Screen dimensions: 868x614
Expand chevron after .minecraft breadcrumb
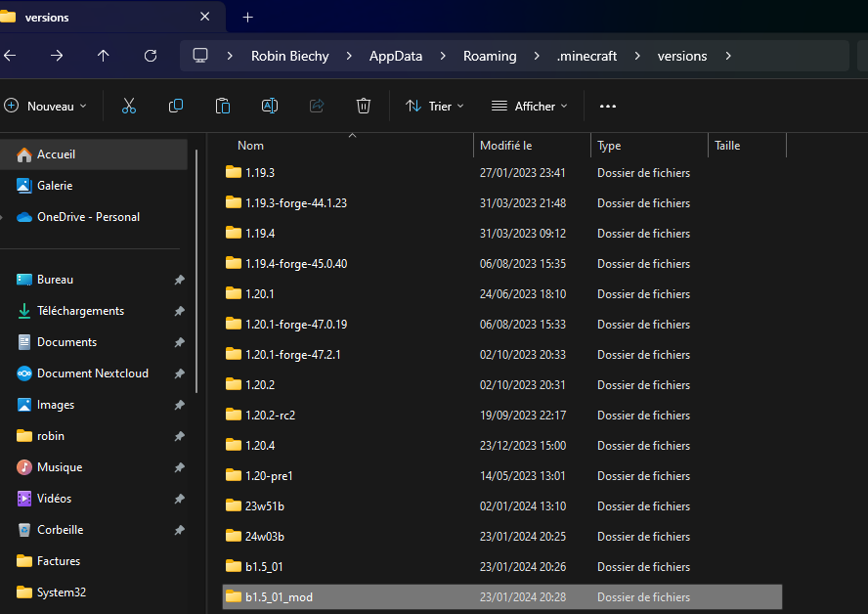point(637,56)
